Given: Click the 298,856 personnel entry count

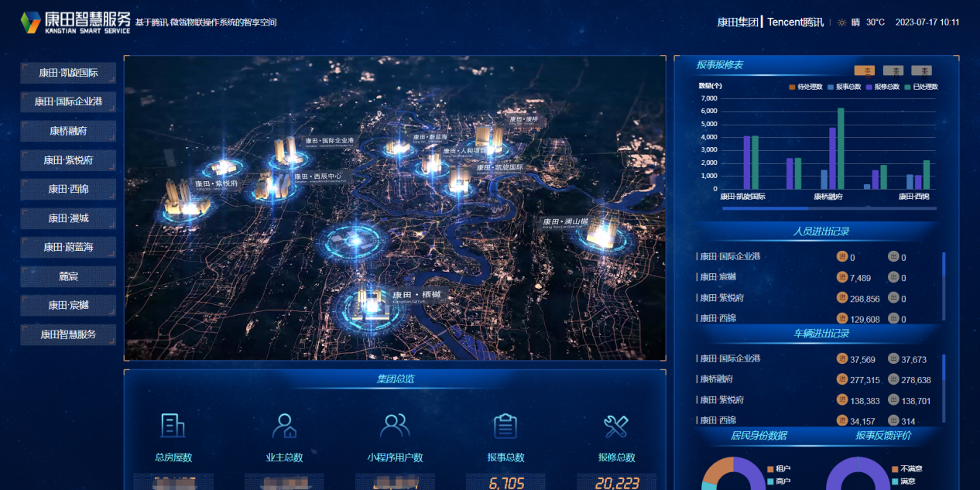Looking at the screenshot, I should click(865, 299).
